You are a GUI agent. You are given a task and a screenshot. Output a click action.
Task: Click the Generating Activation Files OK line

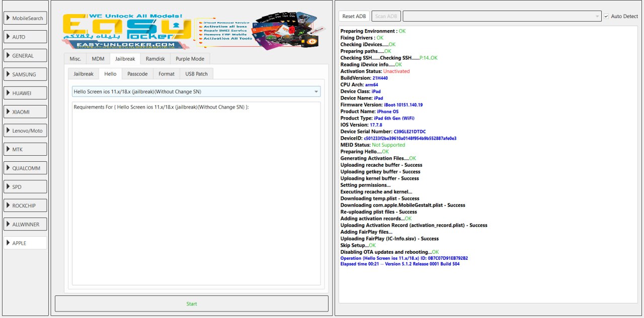tap(378, 158)
